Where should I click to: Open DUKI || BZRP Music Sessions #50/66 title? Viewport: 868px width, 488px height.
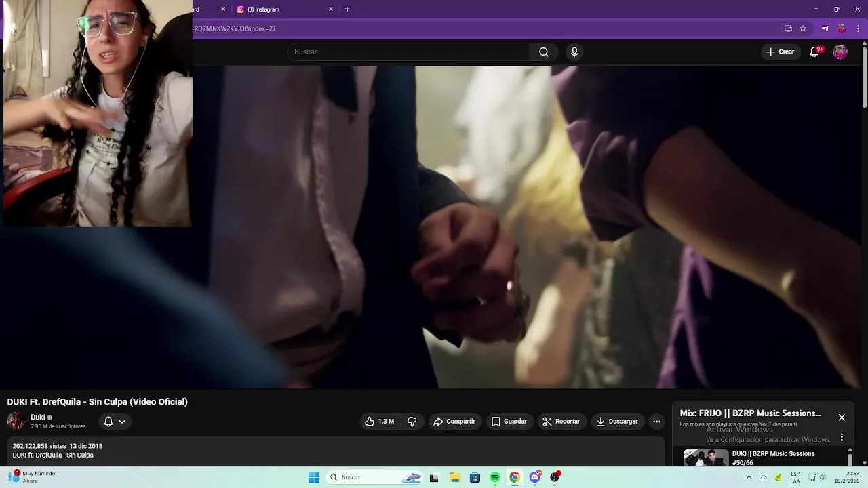pos(773,458)
